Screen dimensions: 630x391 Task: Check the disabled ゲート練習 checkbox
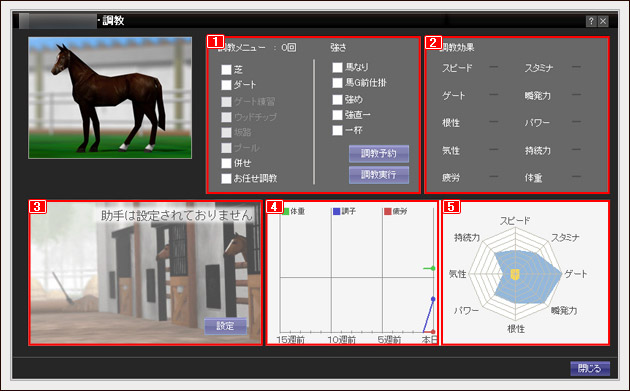point(226,101)
